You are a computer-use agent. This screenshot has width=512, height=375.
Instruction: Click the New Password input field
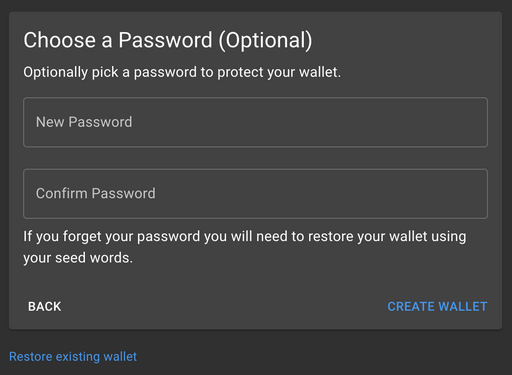tap(255, 122)
